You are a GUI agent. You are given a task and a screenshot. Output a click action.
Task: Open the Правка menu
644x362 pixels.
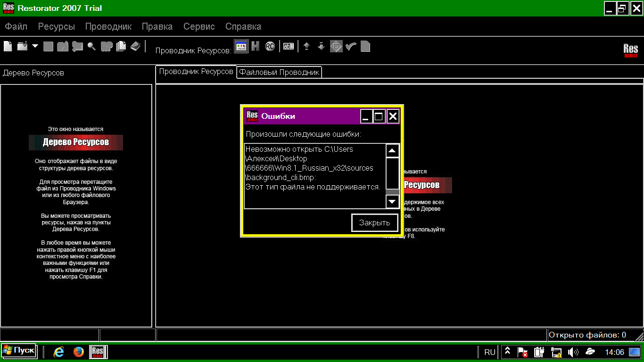click(157, 26)
